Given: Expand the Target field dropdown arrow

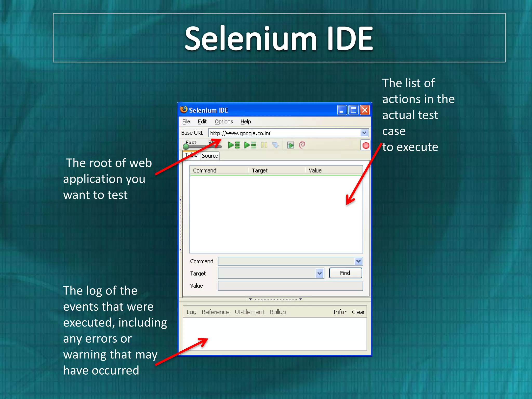Looking at the screenshot, I should click(320, 273).
